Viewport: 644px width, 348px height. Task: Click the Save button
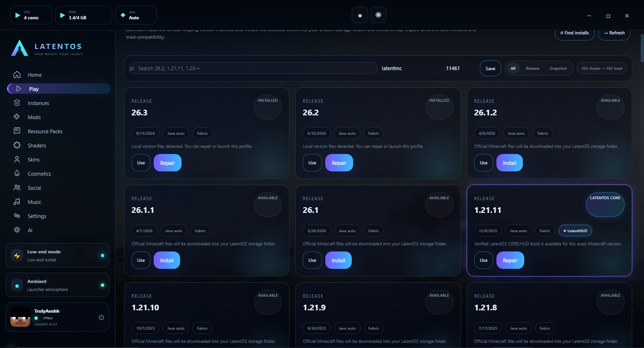click(x=490, y=68)
